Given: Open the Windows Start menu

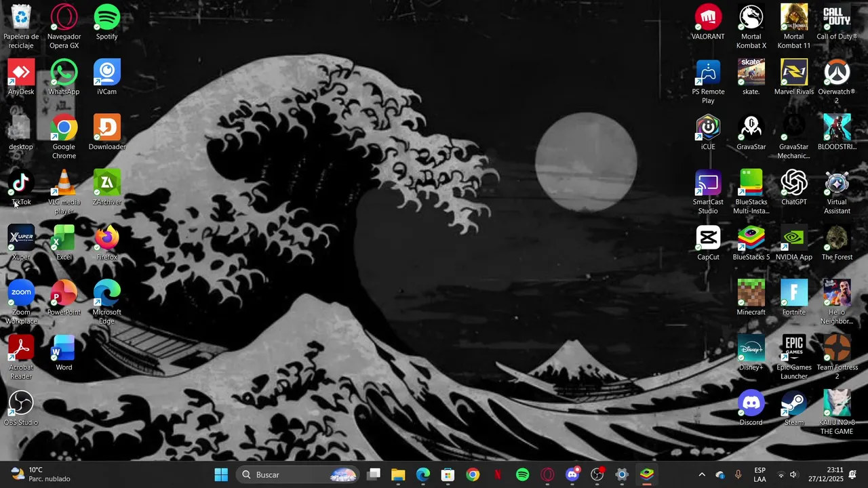Looking at the screenshot, I should tap(222, 474).
